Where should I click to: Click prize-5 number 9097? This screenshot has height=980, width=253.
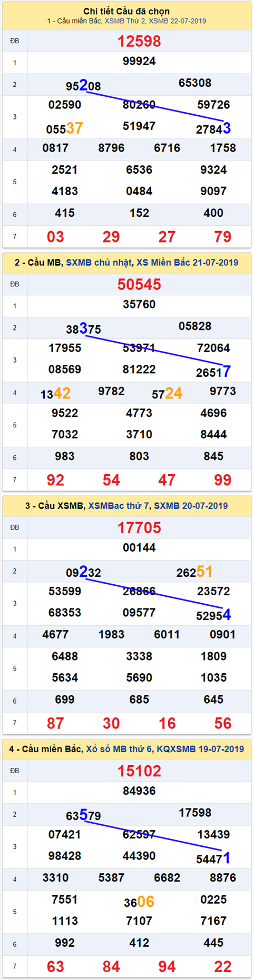pyautogui.click(x=213, y=191)
